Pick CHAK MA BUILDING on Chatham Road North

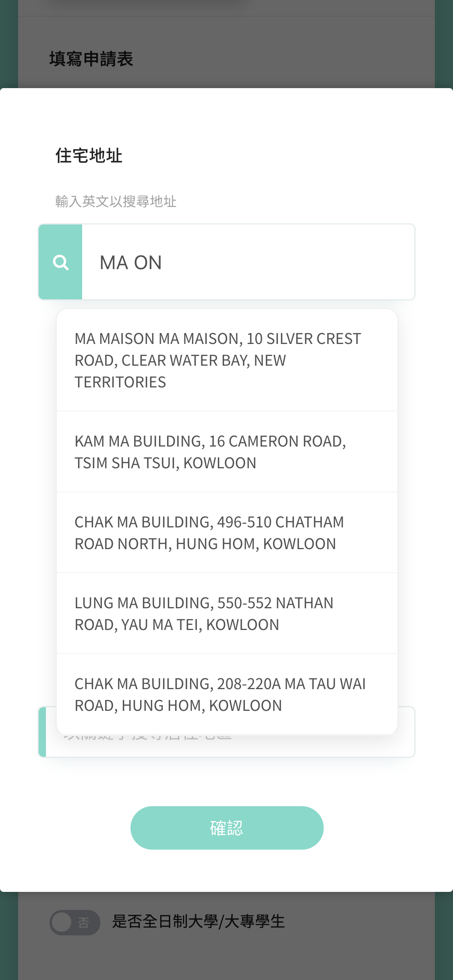coord(227,533)
